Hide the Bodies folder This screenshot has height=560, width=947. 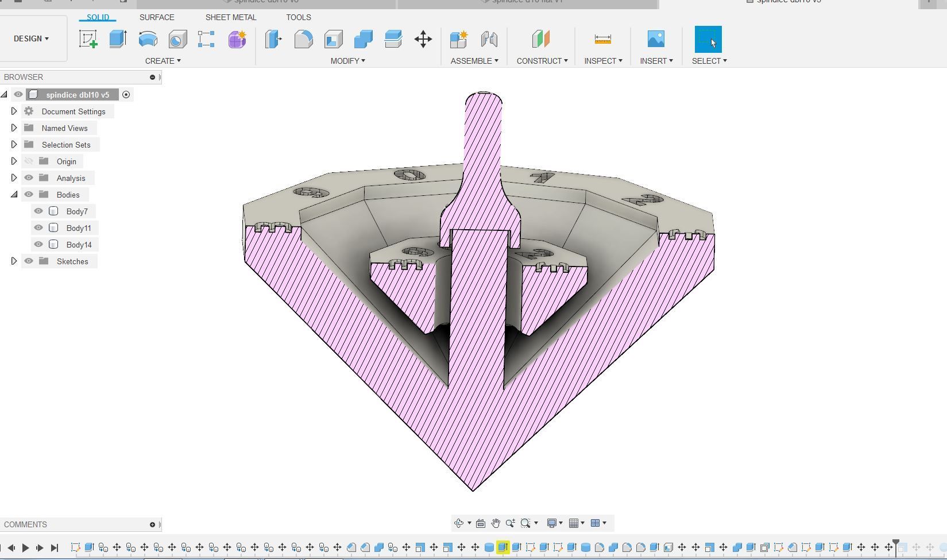29,195
